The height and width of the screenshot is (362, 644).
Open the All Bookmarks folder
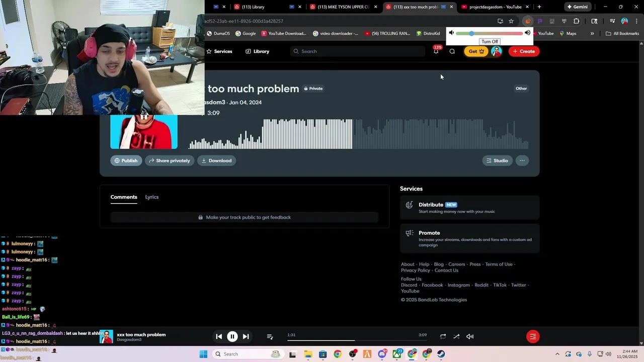(622, 34)
